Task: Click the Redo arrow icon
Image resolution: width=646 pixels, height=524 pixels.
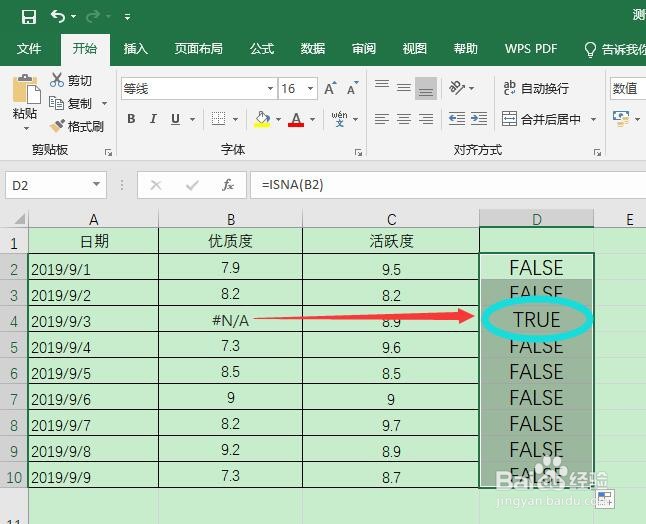Action: tap(93, 16)
